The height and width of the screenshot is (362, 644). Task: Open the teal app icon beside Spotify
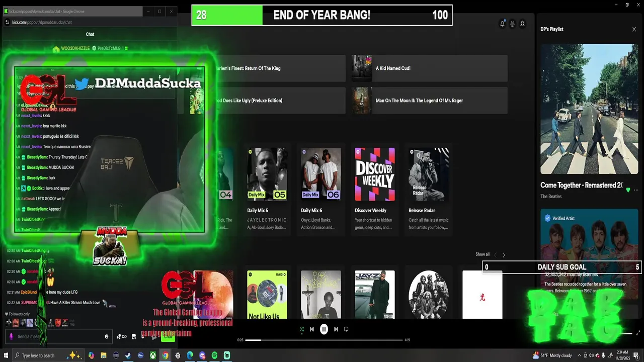(227, 355)
